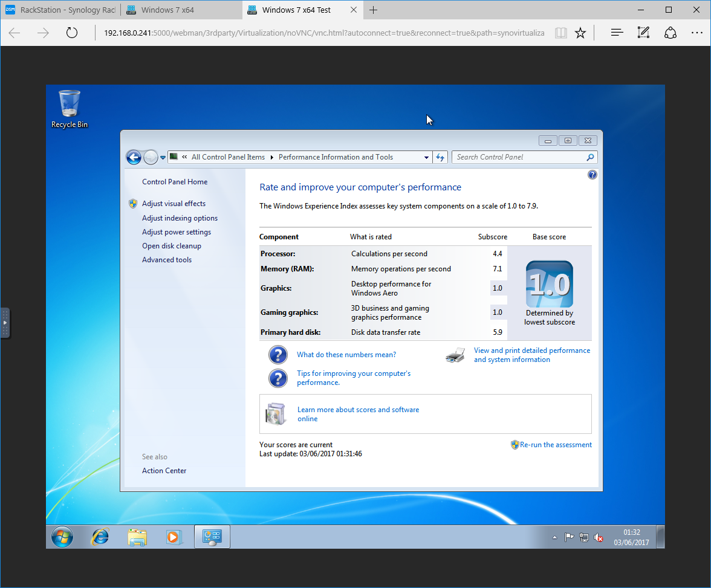Open Advanced tools
This screenshot has width=711, height=588.
click(167, 260)
